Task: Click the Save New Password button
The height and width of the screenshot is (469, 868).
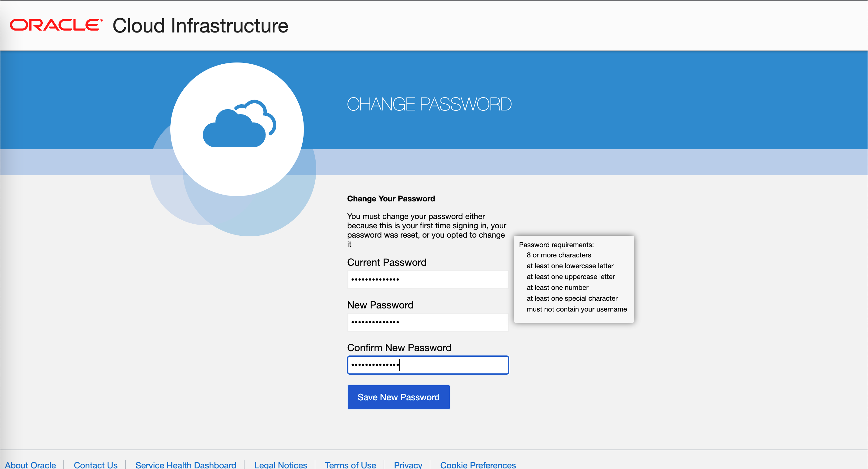Action: pos(399,397)
